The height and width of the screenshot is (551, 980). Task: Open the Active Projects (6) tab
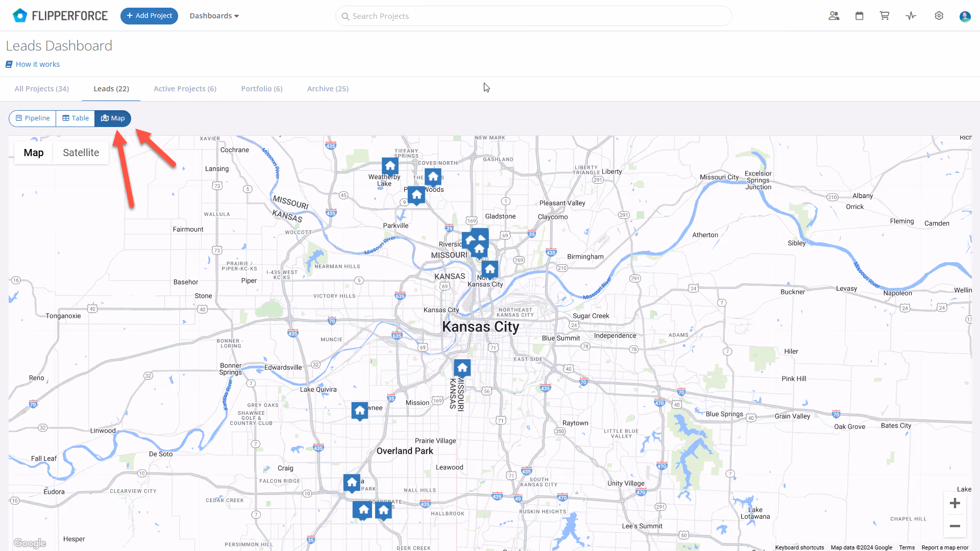point(185,89)
